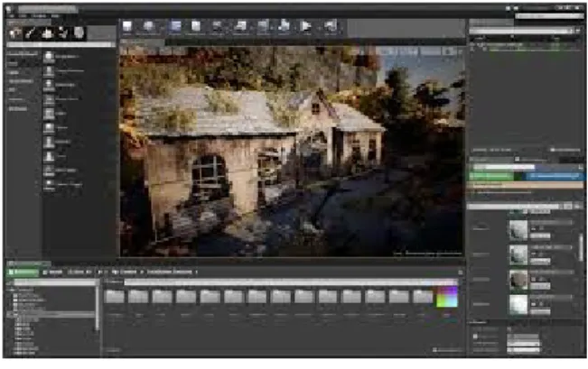Click the Content toolbar icon
Viewport: 588px width, 369px height.
point(174,27)
